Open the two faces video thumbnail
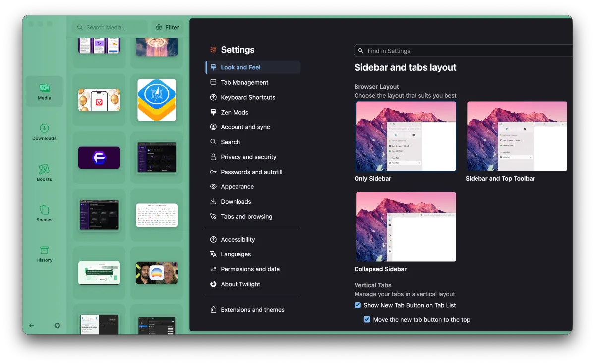 [157, 273]
